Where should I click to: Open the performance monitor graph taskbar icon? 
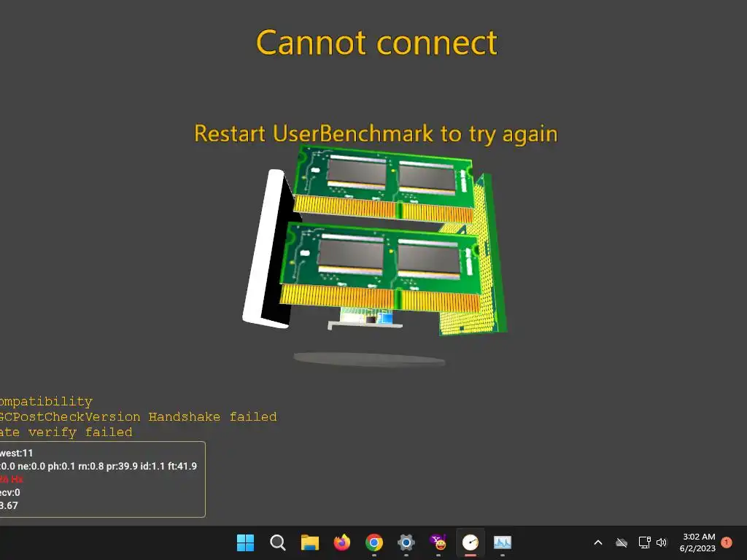tap(502, 542)
